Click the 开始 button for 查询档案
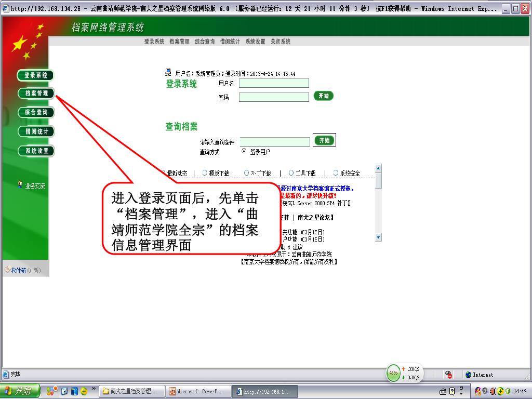The image size is (532, 399). tap(324, 140)
